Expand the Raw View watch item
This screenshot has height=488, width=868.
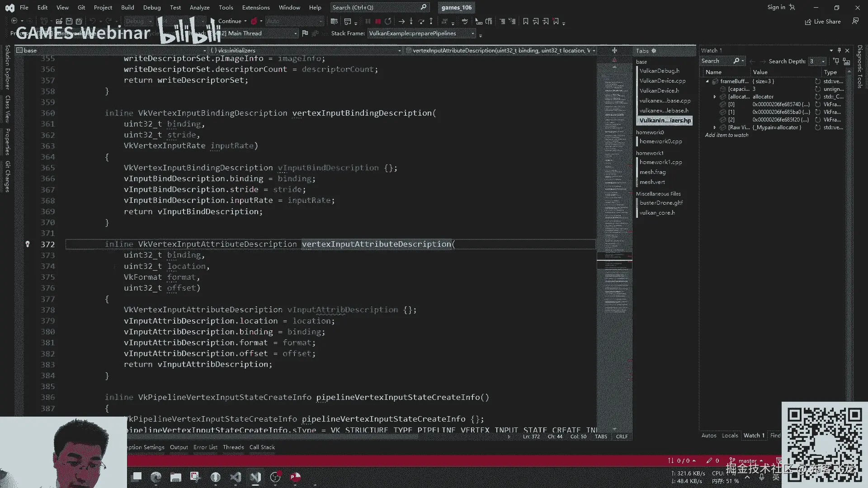(x=715, y=127)
